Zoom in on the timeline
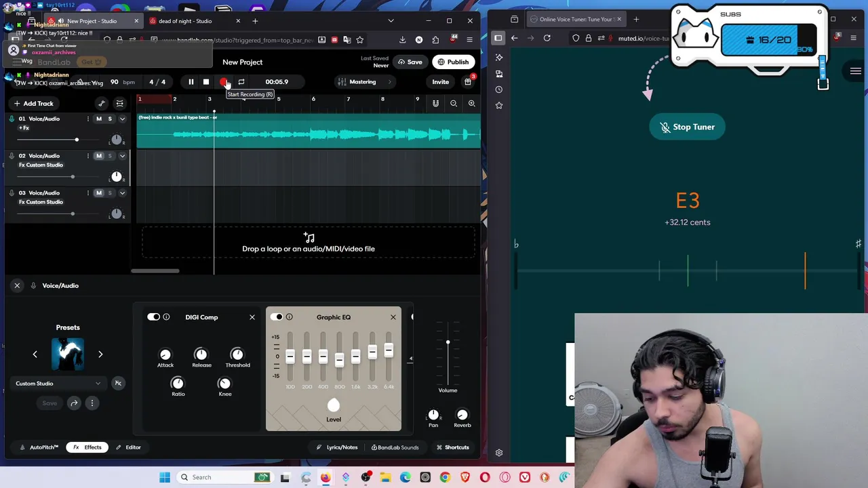Viewport: 868px width, 488px height. pos(471,104)
